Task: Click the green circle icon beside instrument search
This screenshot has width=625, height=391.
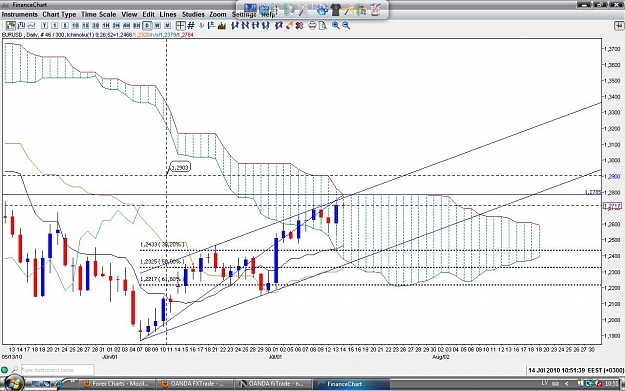Action: 4,370
